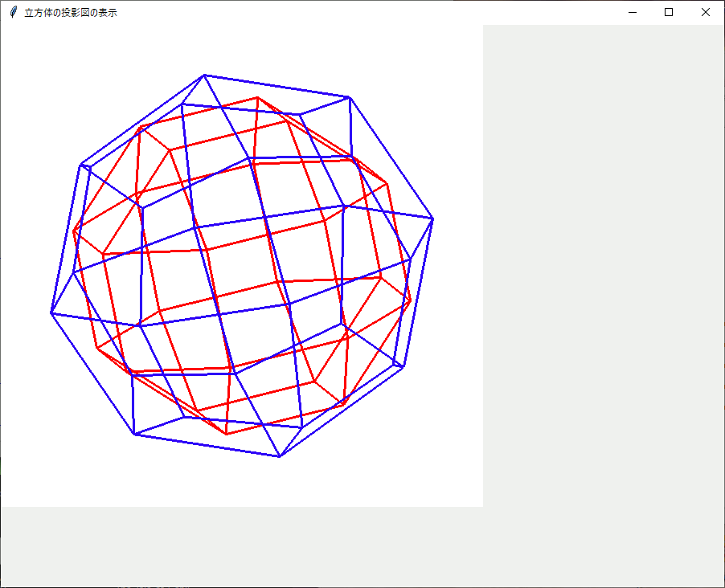Minimize the 立方体の投影図の表示 window
Screen dimensions: 725x588
click(633, 13)
